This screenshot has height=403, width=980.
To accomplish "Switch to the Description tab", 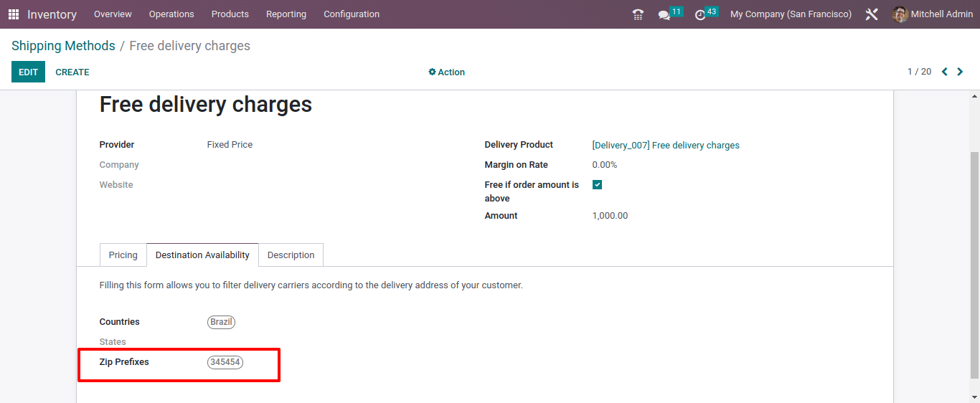I will (291, 255).
